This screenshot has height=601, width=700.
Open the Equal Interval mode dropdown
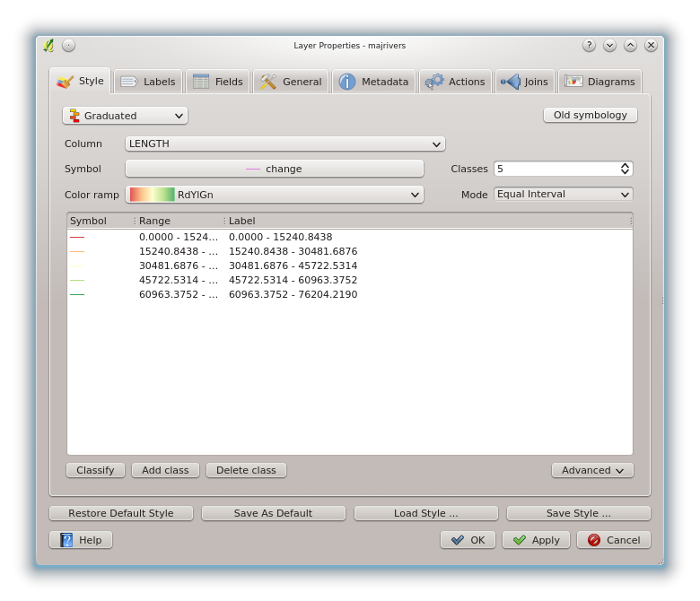563,195
